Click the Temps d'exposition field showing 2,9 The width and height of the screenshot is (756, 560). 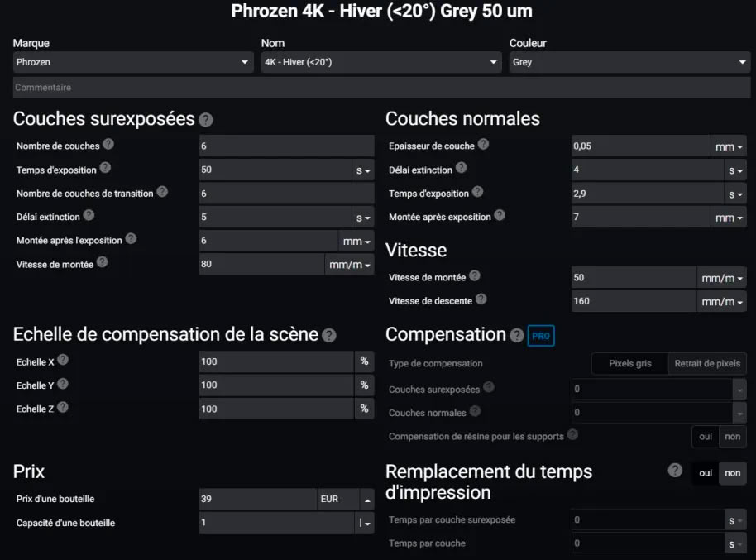pos(641,194)
